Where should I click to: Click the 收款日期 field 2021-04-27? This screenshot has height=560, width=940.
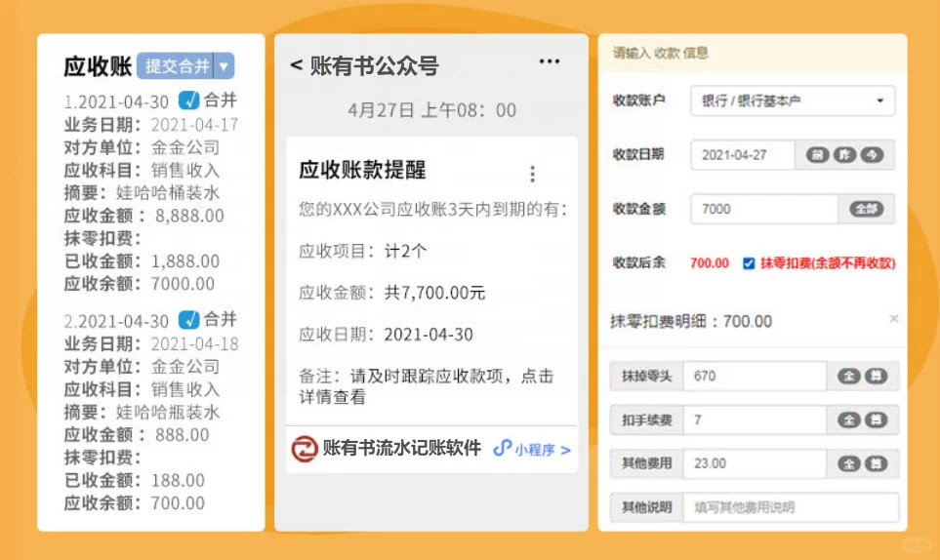pos(743,155)
